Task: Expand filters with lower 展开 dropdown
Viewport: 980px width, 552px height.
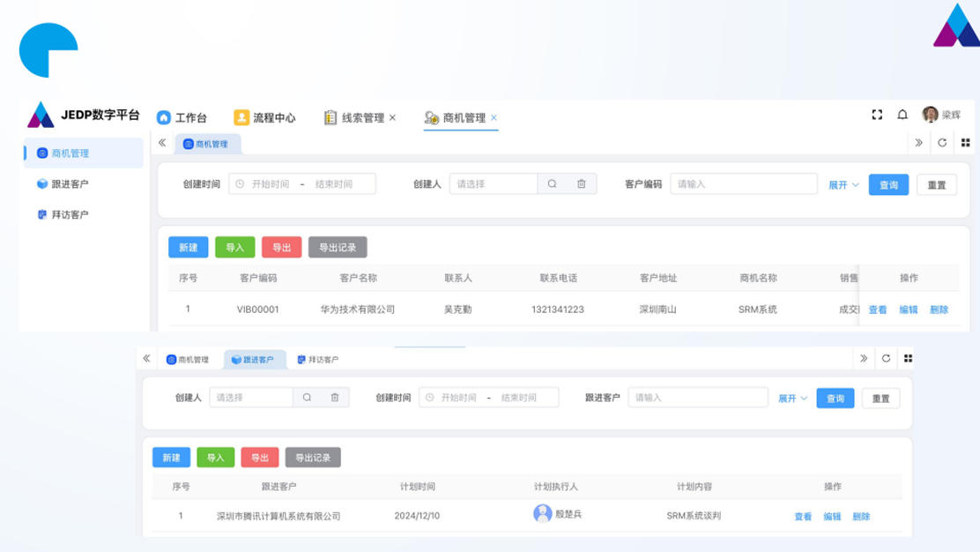Action: coord(792,399)
